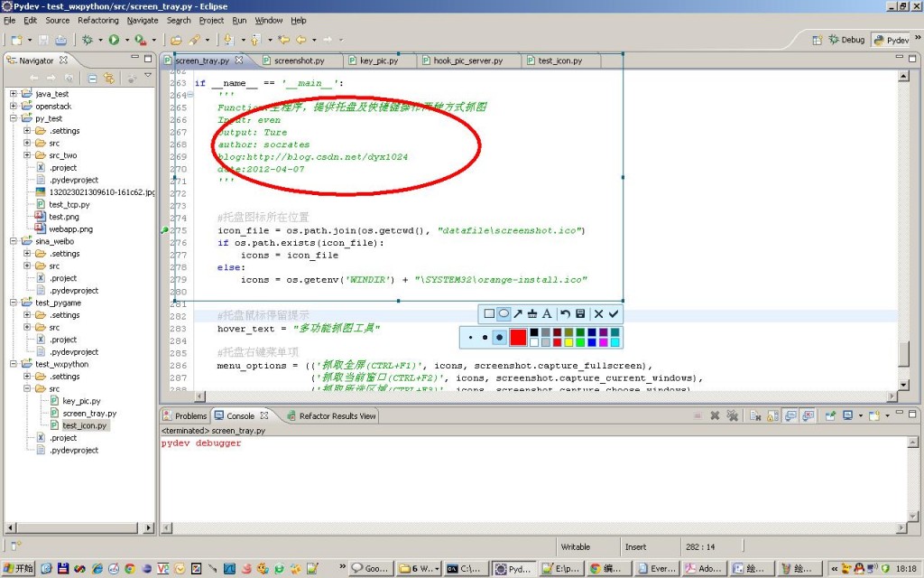This screenshot has width=924, height=578.
Task: Click the Print toolbar icon
Action: [x=60, y=40]
